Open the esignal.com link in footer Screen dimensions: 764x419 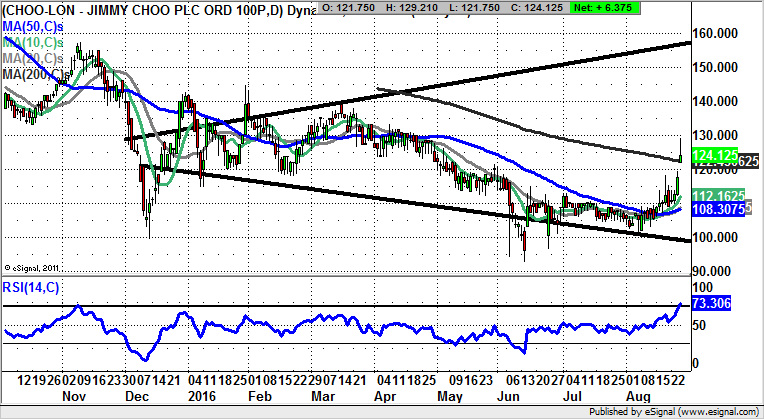point(715,411)
